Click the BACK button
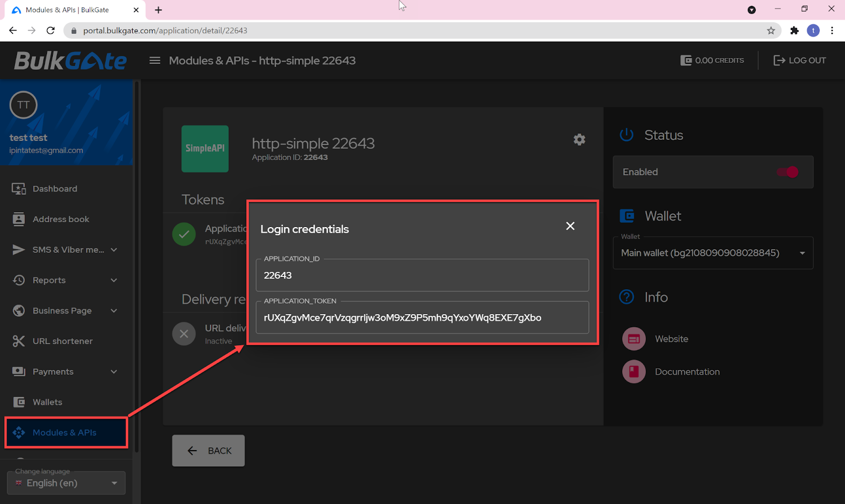 click(208, 451)
